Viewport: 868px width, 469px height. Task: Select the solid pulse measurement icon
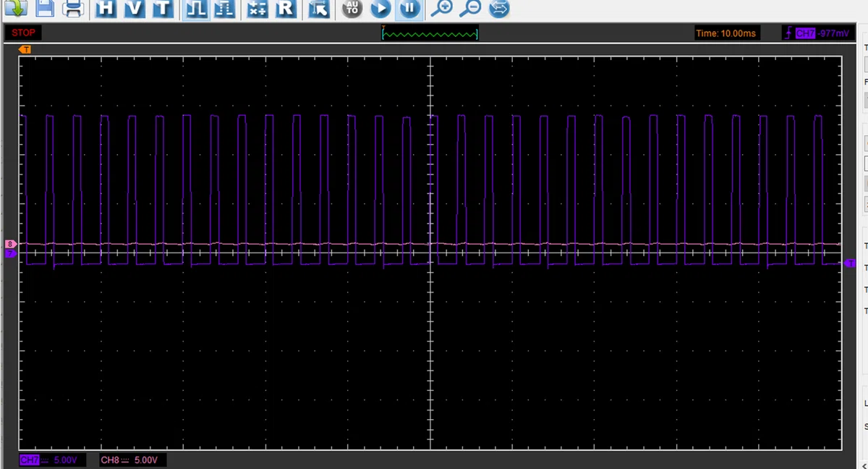195,9
